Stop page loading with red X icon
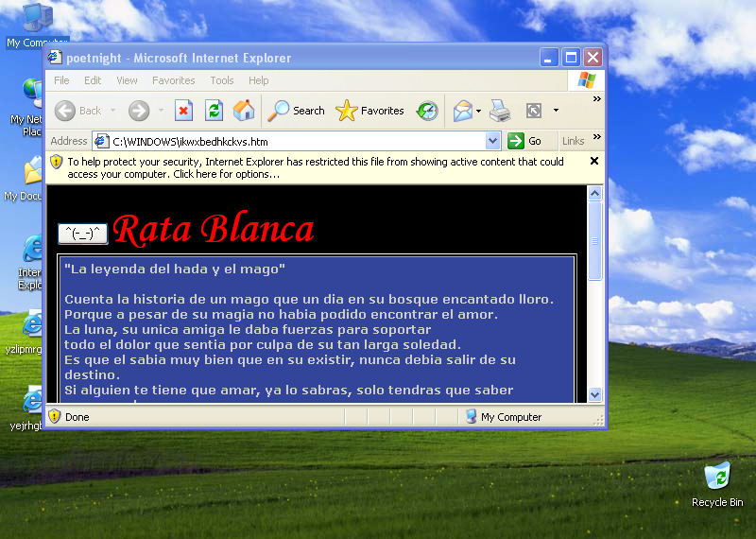 [x=183, y=111]
